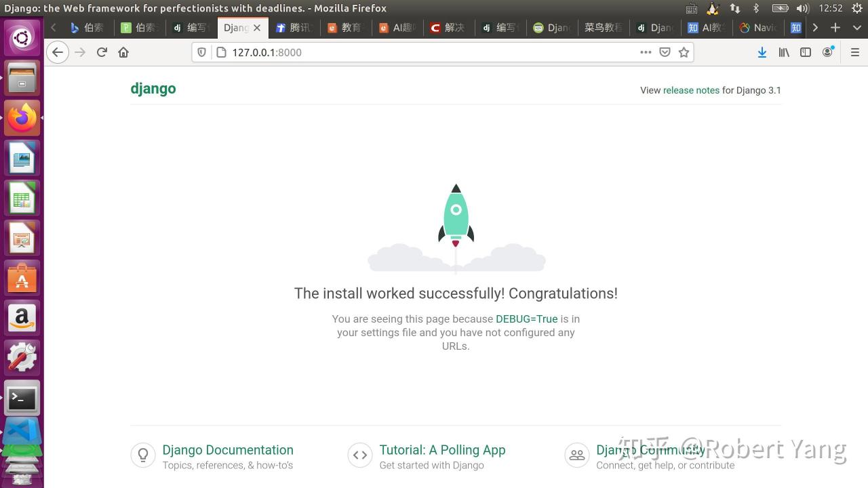The width and height of the screenshot is (868, 488).
Task: Open Ubuntu Software center
Action: pos(22,278)
